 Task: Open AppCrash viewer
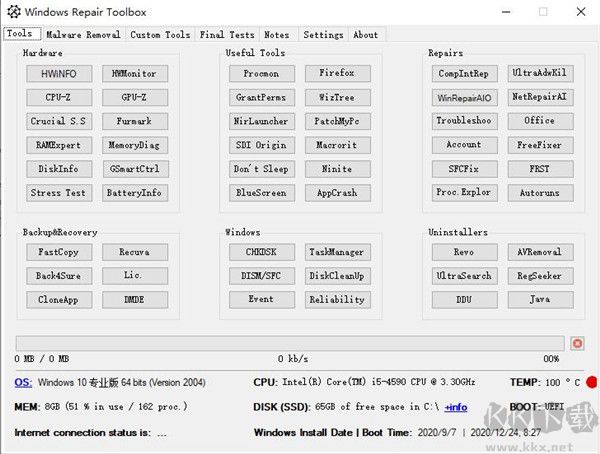click(x=338, y=193)
